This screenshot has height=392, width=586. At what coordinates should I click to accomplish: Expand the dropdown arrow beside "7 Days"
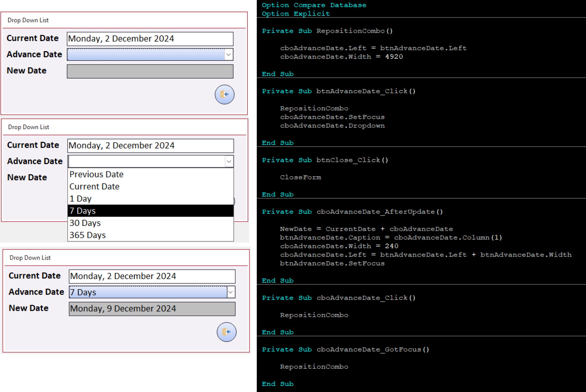[x=231, y=292]
